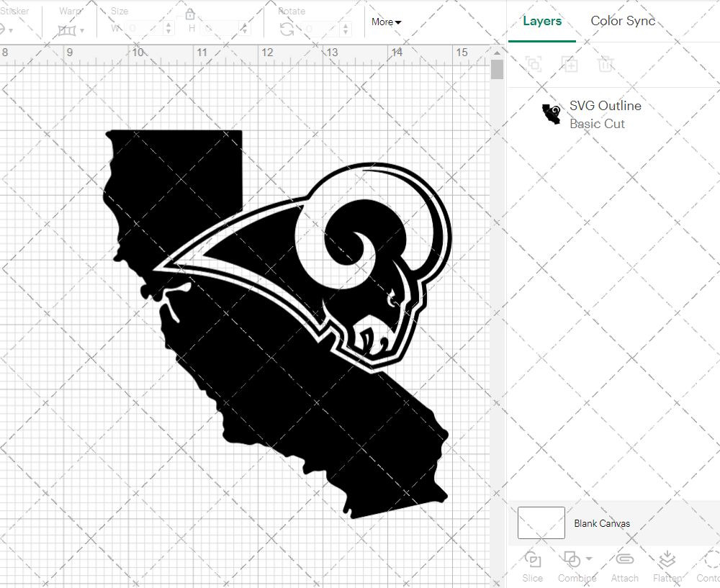Viewport: 720px width, 588px height.
Task: Click the Group layers icon
Action: tap(534, 64)
